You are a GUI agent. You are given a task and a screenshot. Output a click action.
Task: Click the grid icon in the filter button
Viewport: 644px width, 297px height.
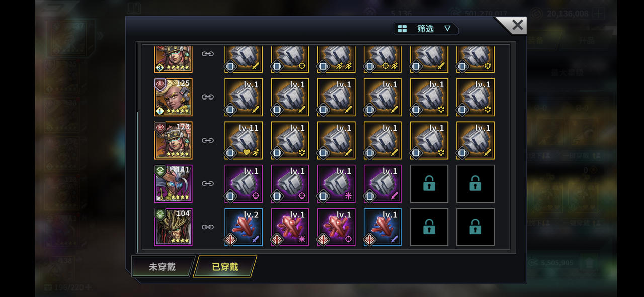[403, 29]
